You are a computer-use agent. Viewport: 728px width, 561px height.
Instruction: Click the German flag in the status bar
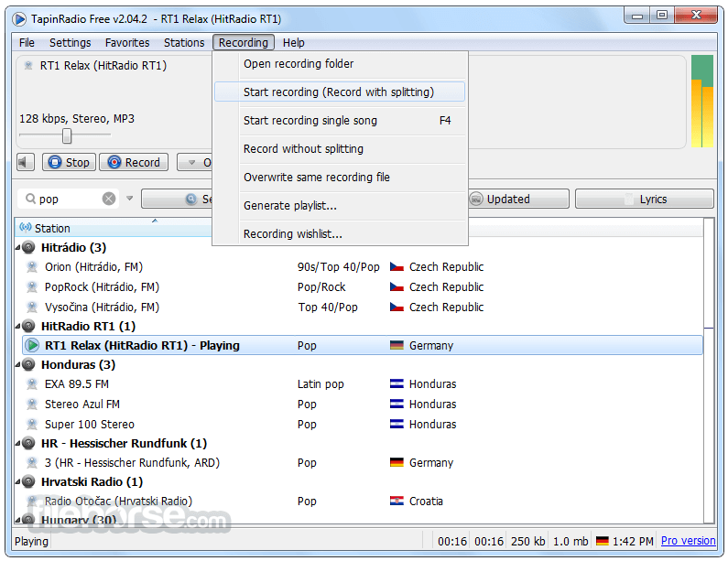(603, 541)
